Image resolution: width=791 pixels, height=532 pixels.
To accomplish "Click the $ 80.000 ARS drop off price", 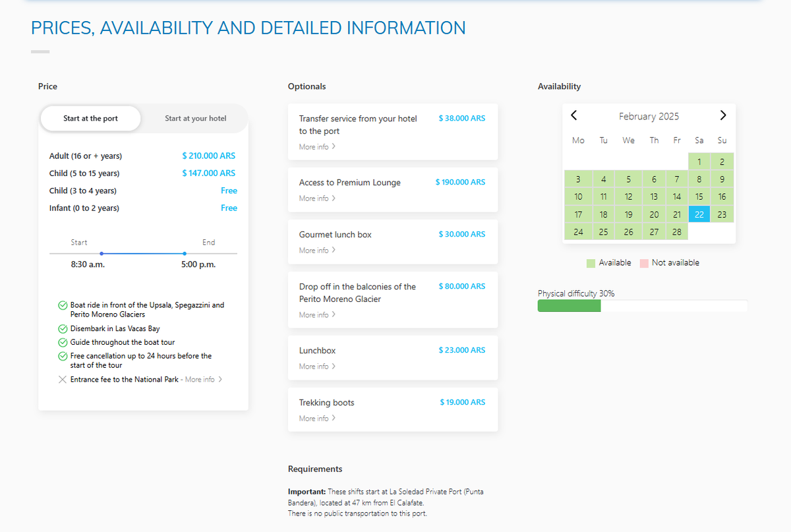I will (461, 287).
